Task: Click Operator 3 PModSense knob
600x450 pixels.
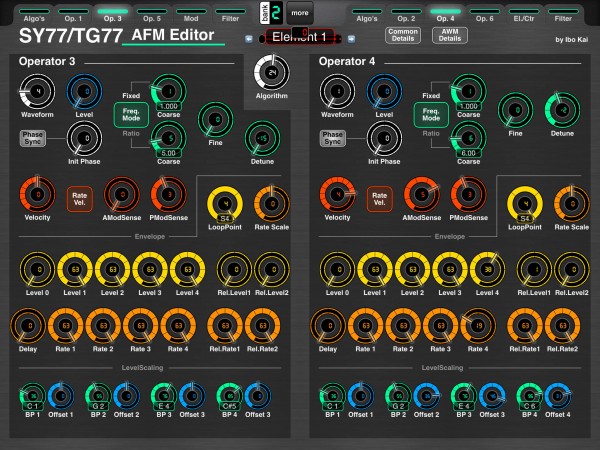Action: pos(169,194)
